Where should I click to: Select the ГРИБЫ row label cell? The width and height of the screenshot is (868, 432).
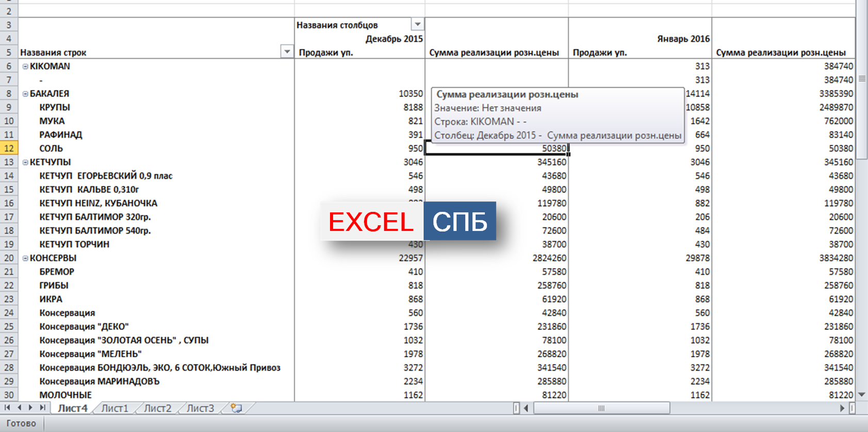pyautogui.click(x=54, y=286)
